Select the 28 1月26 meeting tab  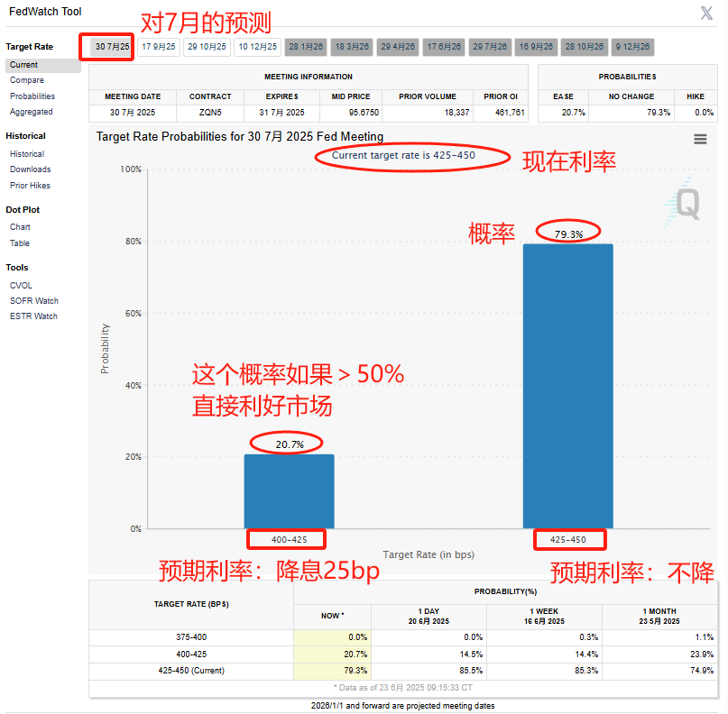point(306,47)
